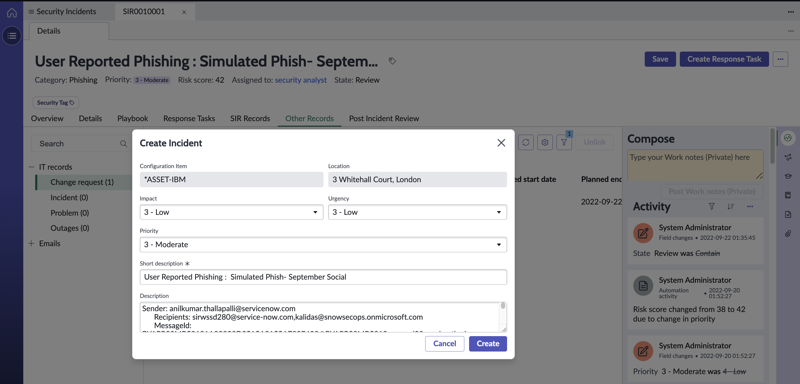Click the home icon in left sidebar
This screenshot has height=384, width=800.
[x=11, y=13]
